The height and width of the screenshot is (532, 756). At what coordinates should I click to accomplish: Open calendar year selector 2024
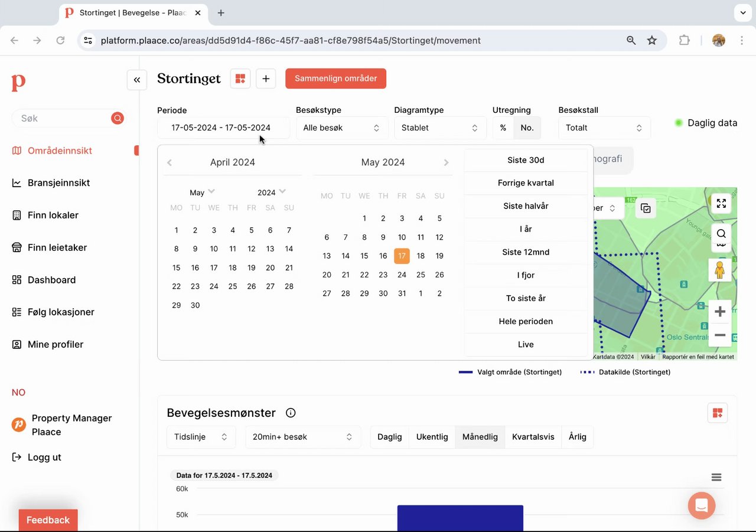pos(272,192)
